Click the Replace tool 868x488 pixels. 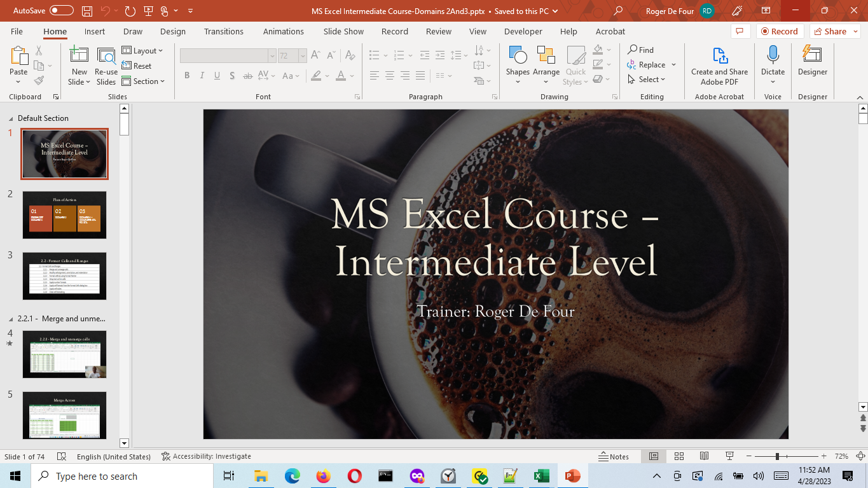[647, 64]
